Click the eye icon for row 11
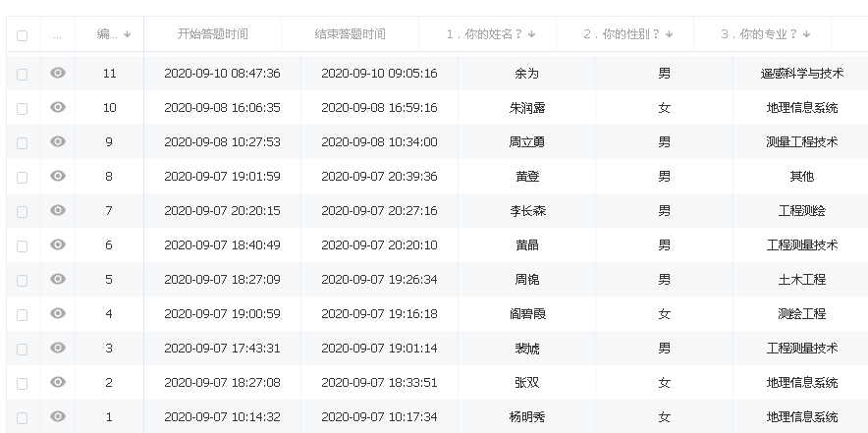Viewport: 868px width, 433px height. (58, 73)
